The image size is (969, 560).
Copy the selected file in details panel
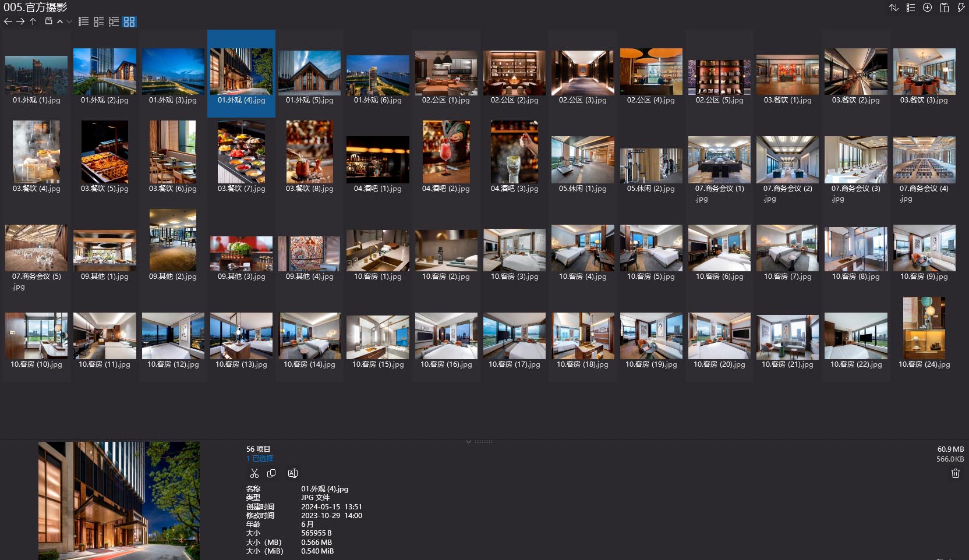click(x=271, y=473)
